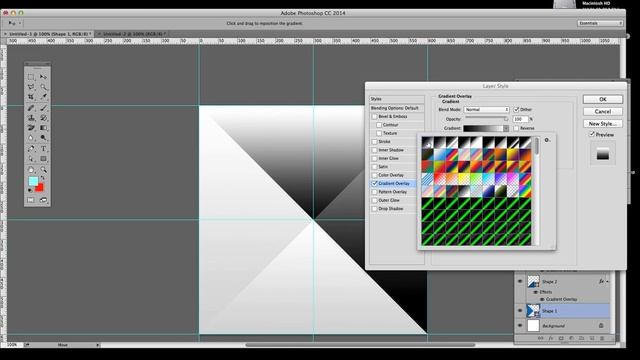This screenshot has width=640, height=360.
Task: Click the background red color swatch
Action: click(40, 188)
